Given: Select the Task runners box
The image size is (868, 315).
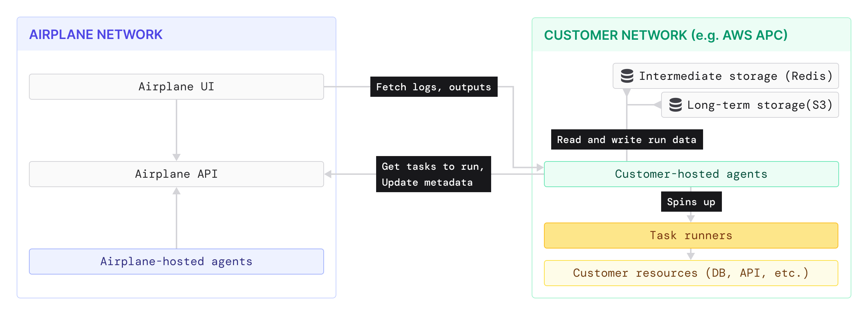Looking at the screenshot, I should pos(691,236).
